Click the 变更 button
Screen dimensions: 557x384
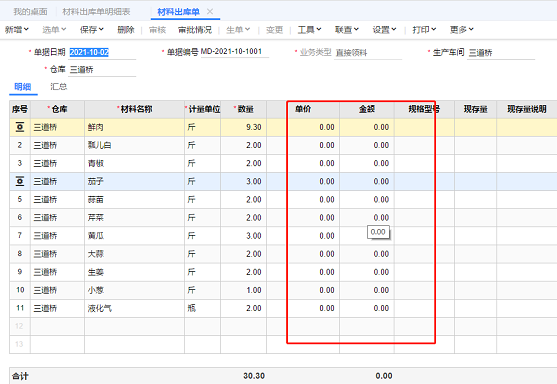[x=275, y=30]
